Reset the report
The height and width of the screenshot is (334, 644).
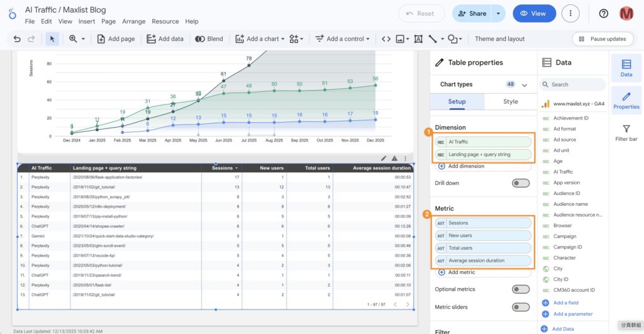tap(421, 14)
